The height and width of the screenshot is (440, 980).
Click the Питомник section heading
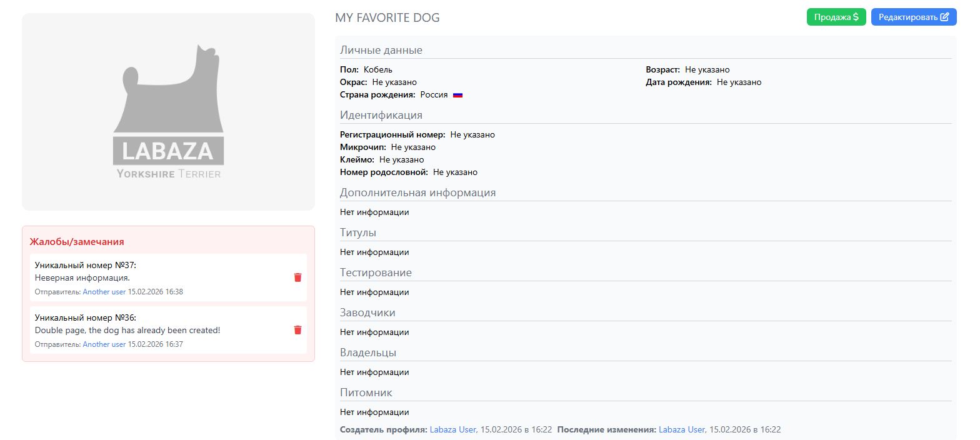coord(366,393)
